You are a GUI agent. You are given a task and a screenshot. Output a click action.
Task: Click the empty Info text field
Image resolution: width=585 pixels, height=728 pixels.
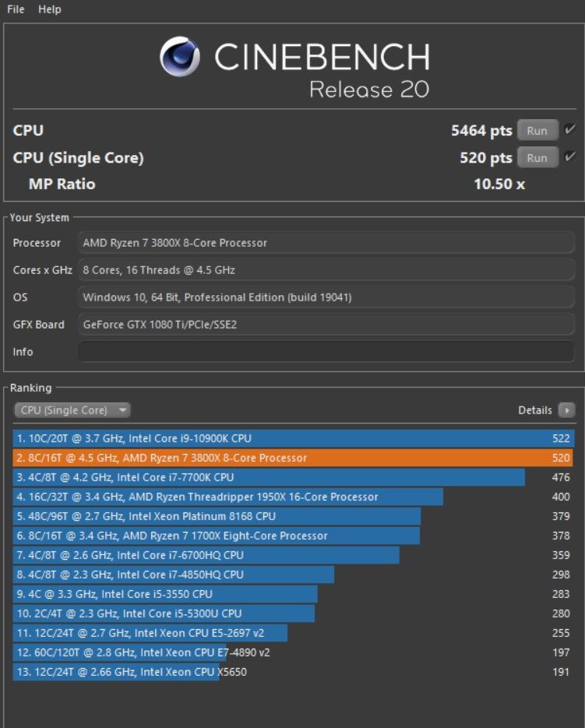click(326, 352)
